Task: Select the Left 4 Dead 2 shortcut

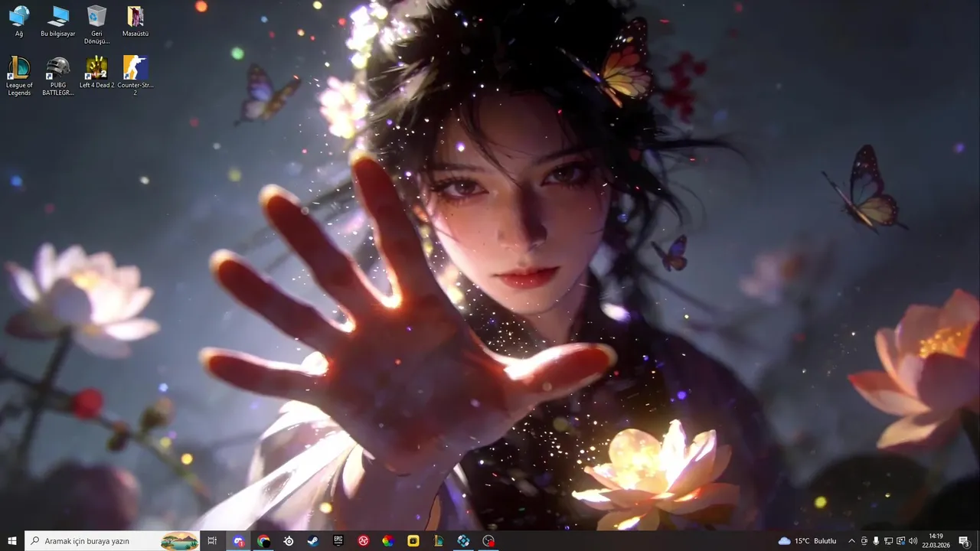Action: [x=96, y=73]
